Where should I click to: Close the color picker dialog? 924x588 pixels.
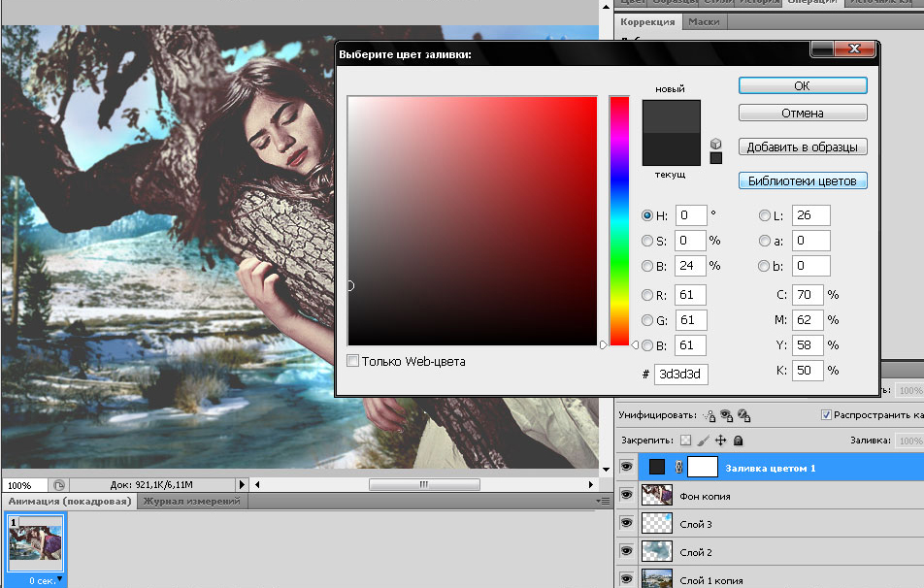click(x=854, y=49)
